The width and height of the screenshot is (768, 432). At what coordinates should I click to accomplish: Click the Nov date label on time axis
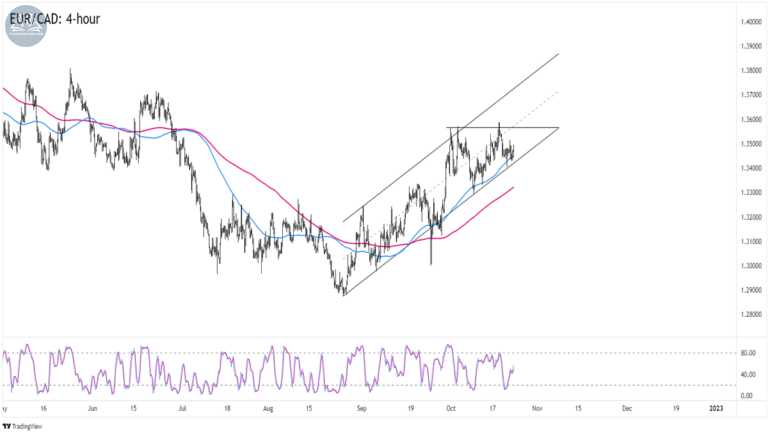[x=537, y=408]
